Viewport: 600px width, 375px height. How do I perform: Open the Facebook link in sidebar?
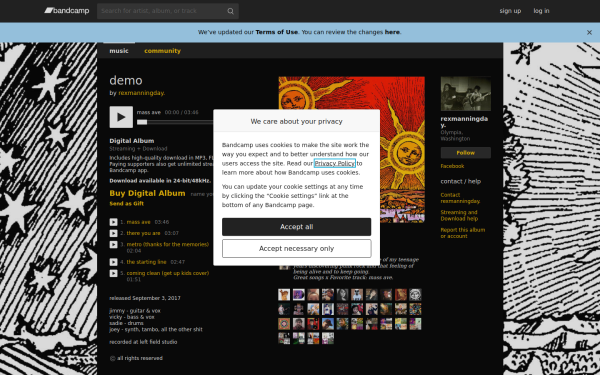[x=452, y=166]
